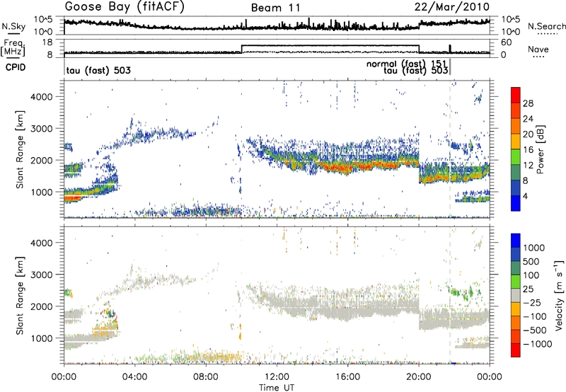This screenshot has width=566, height=392.
Task: Click the '28' tick on Power colorbar
Action: (x=528, y=103)
